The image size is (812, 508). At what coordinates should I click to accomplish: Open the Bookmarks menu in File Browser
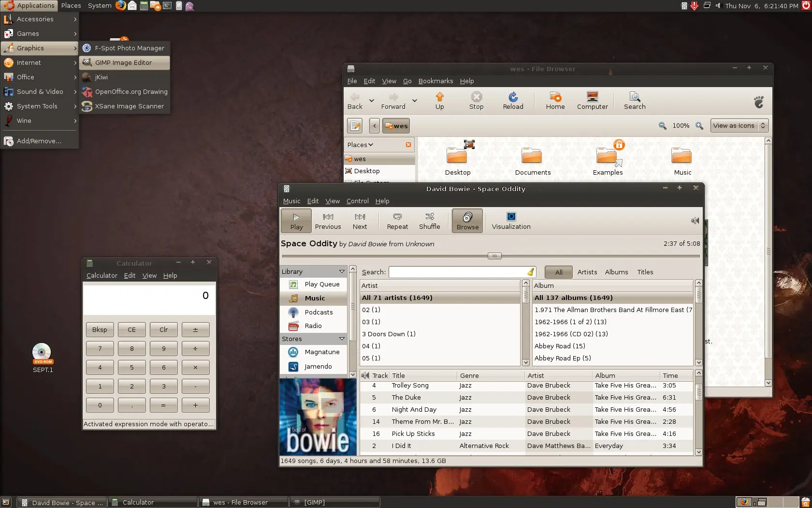[x=435, y=81]
